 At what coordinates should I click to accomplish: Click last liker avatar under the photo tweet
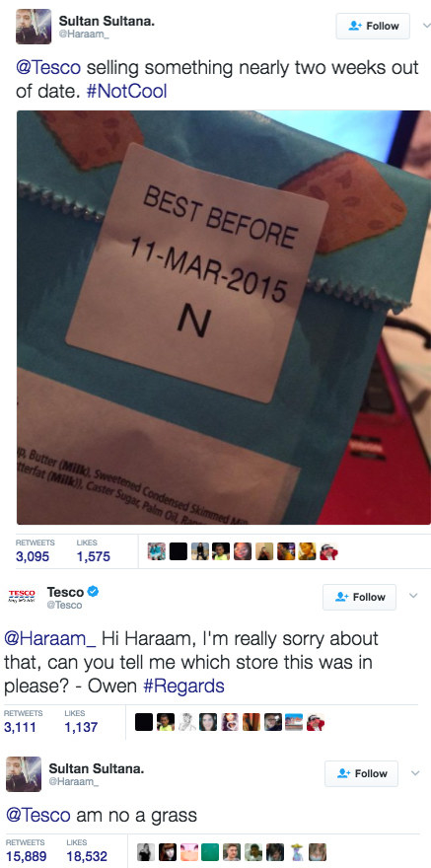pos(329,551)
